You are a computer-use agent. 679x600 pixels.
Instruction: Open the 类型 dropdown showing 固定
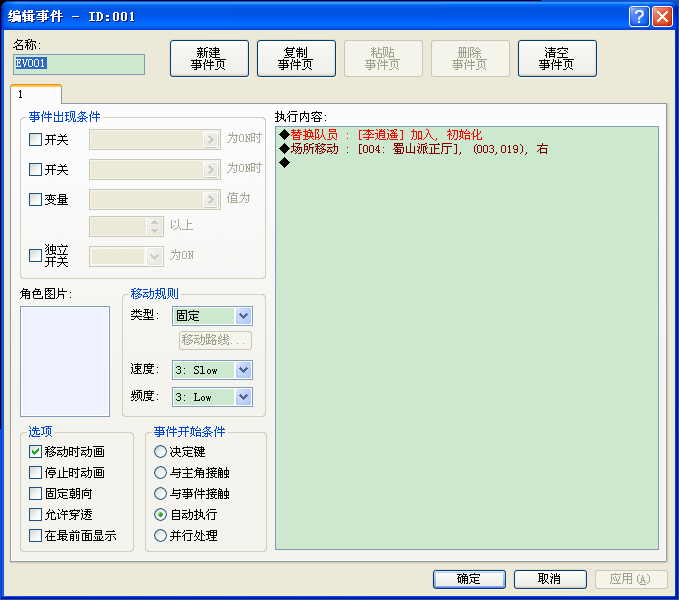[212, 316]
